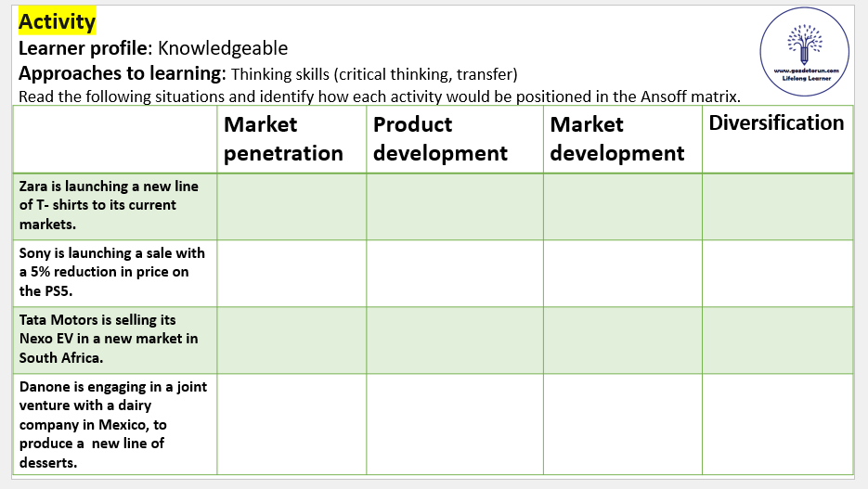Select the Diversification column header

[776, 123]
